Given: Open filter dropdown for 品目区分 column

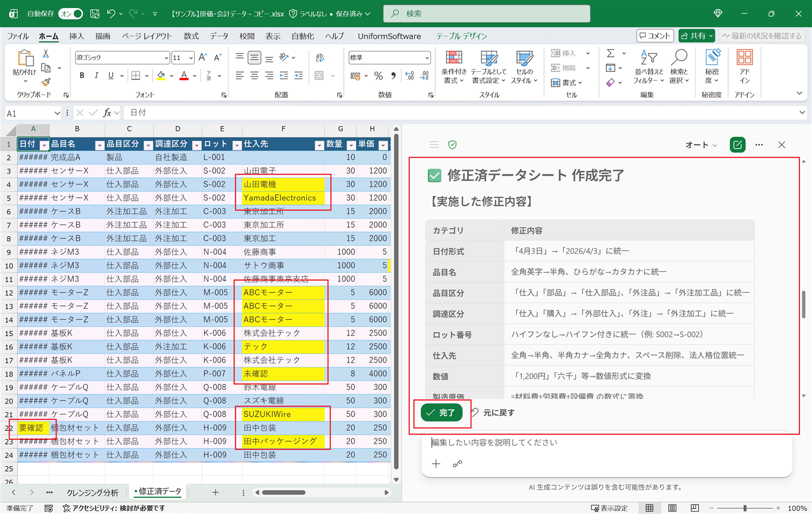Looking at the screenshot, I should coord(148,145).
